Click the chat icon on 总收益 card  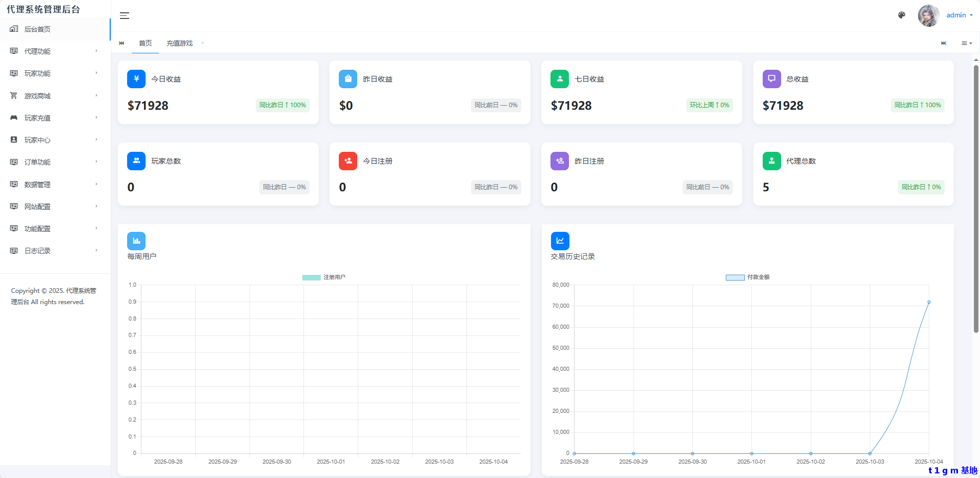[x=771, y=79]
